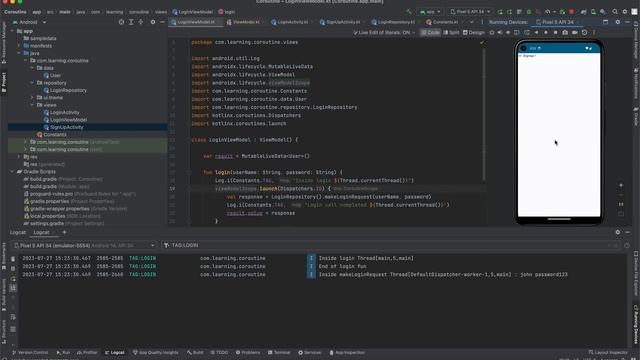
Task: Select LoginActivity in project tree
Action: coord(61,112)
